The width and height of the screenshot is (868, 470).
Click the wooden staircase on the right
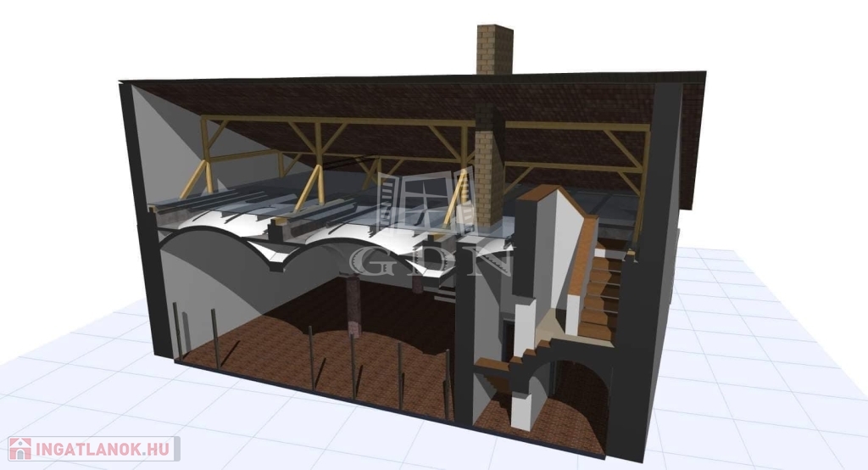[x=604, y=288]
